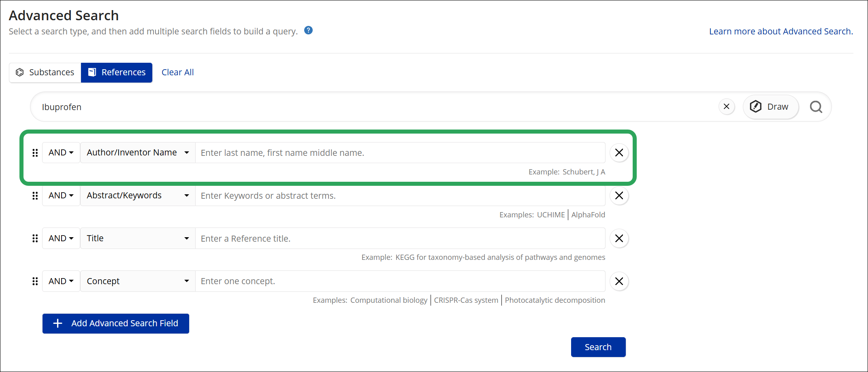Remove the Abstract/Keywords search row
868x372 pixels.
coord(619,196)
